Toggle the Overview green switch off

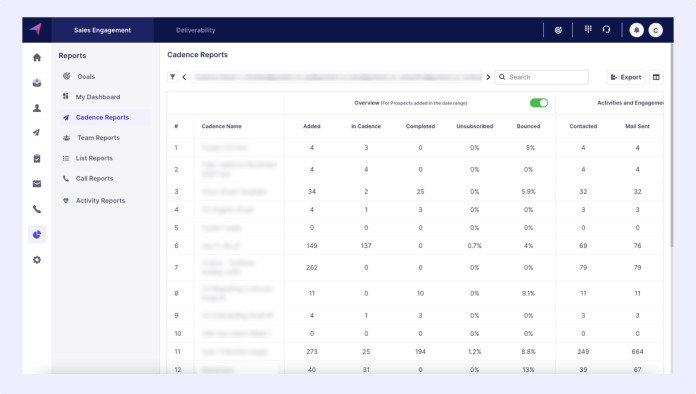coord(539,103)
